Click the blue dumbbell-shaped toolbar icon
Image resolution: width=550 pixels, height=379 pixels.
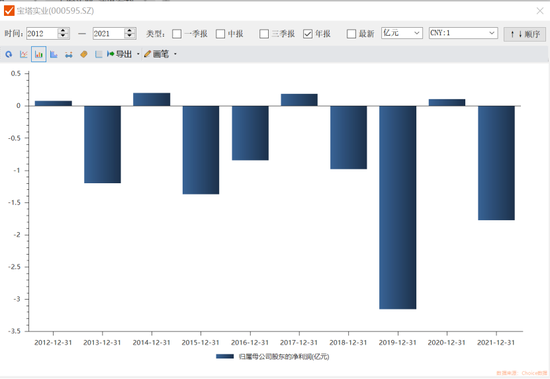(69, 54)
